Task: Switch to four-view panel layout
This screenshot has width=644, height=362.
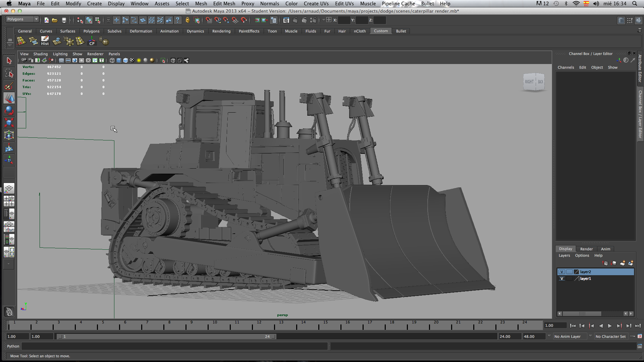Action: [x=9, y=201]
